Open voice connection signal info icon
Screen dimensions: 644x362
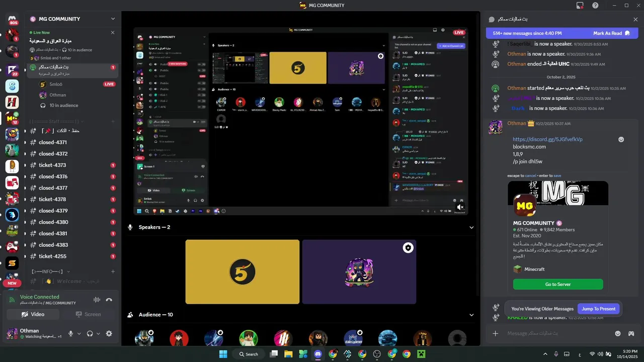12,300
